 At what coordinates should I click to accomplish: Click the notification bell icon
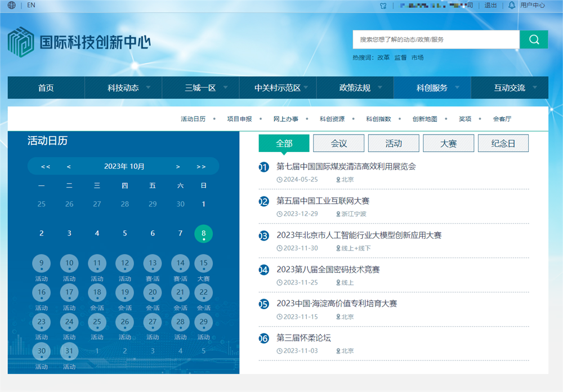click(511, 6)
